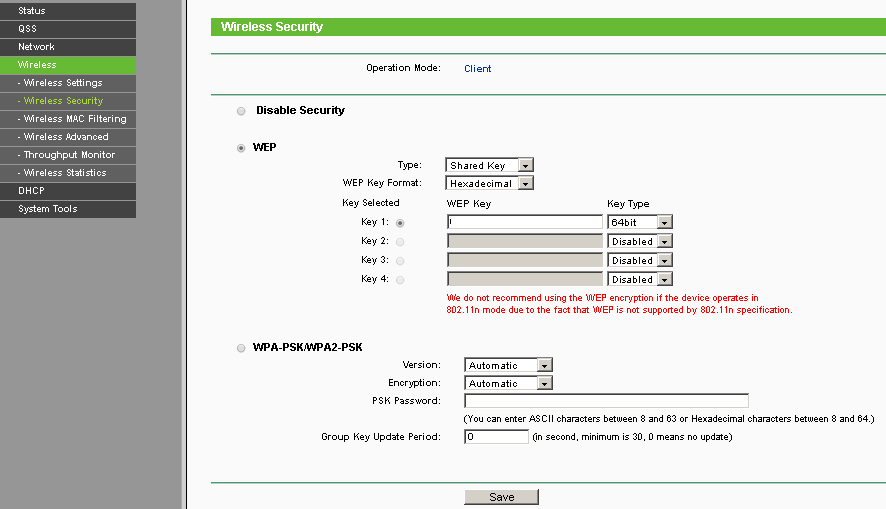Click the Key 1 WEP Key field

[x=525, y=223]
